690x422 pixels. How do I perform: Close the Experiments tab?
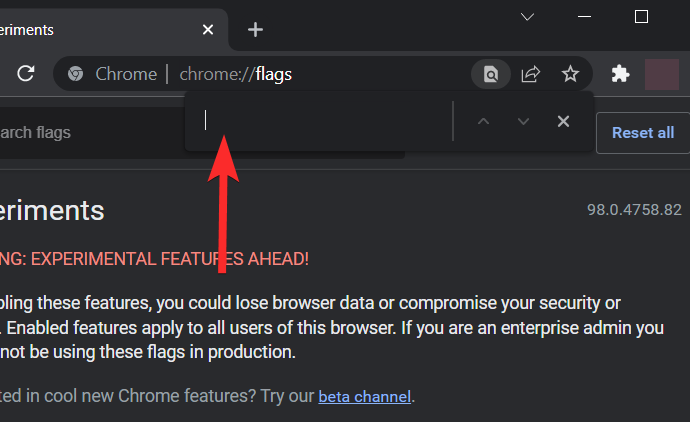coord(208,29)
